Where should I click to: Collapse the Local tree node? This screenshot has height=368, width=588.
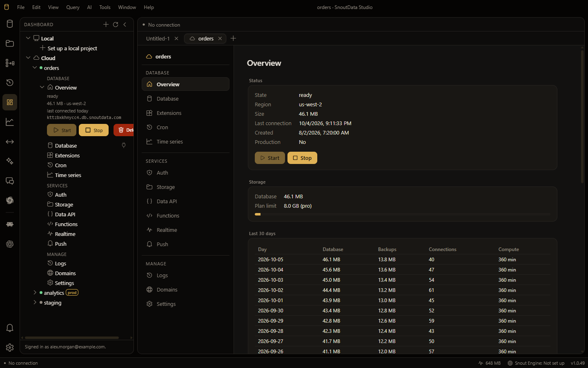tap(28, 38)
